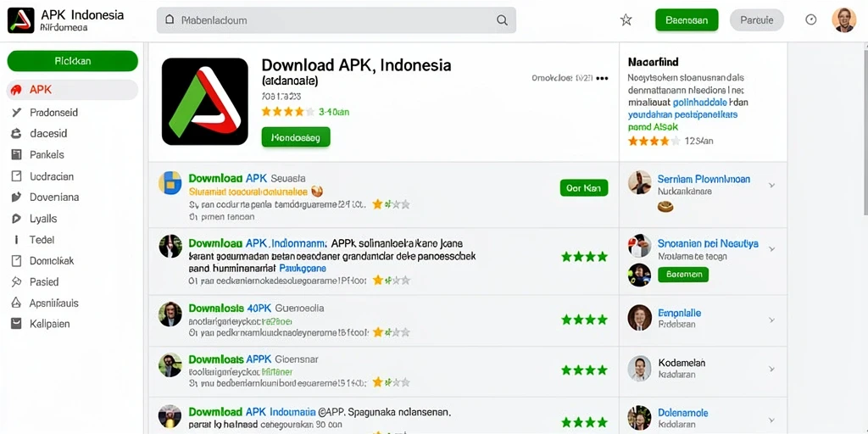Viewport: 868px width, 434px height.
Task: Click the APK Indonesia logo in header
Action: 21,20
